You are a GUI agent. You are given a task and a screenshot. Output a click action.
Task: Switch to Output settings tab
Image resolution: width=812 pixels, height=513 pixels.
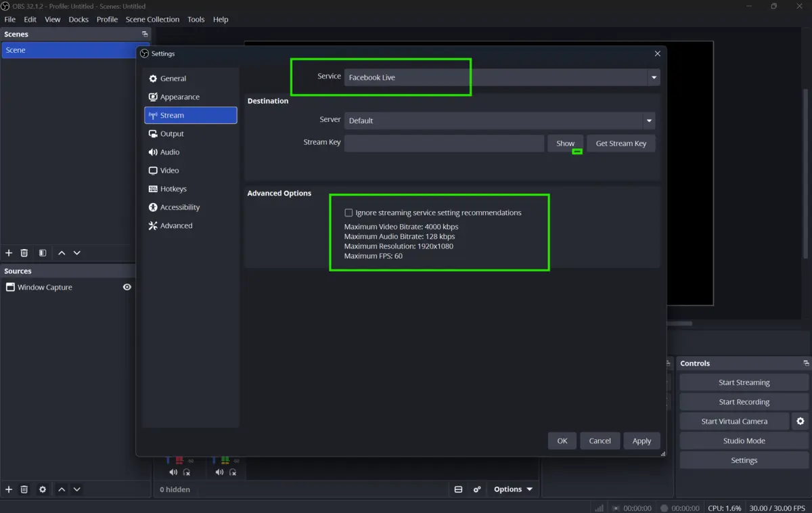[x=191, y=133]
